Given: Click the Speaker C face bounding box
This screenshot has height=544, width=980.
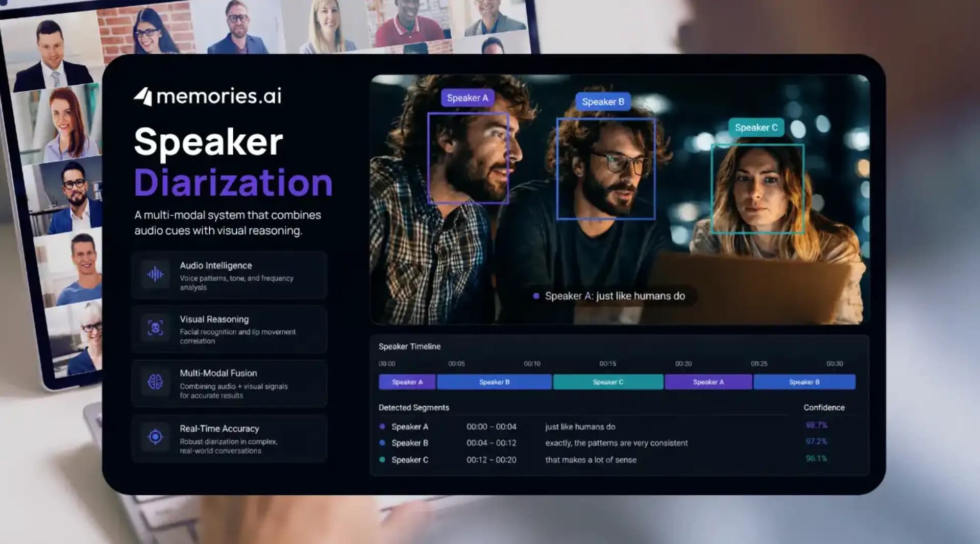Looking at the screenshot, I should [x=757, y=189].
